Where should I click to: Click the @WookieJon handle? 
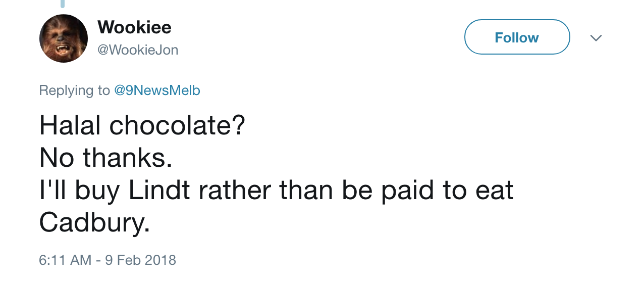(138, 50)
